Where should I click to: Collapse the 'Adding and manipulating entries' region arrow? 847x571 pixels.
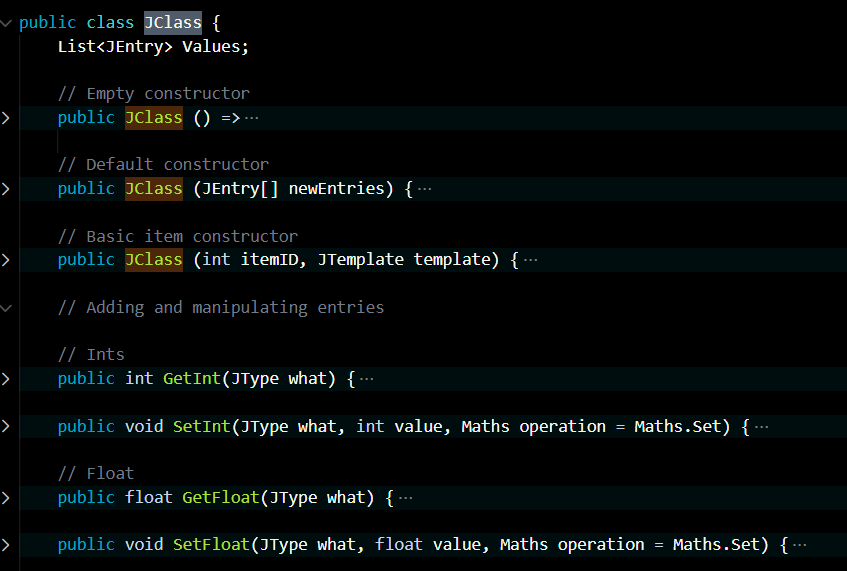click(6, 308)
